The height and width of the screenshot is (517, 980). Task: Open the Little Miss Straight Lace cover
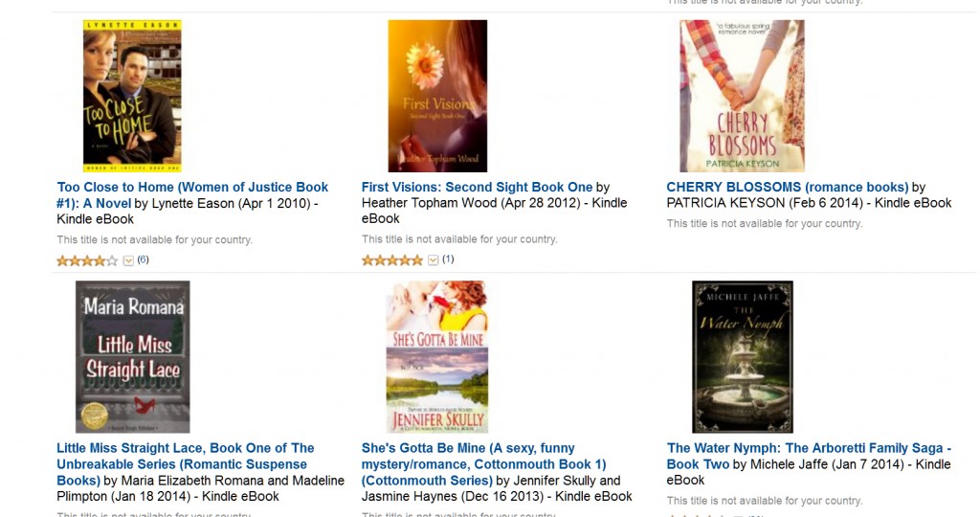(132, 357)
